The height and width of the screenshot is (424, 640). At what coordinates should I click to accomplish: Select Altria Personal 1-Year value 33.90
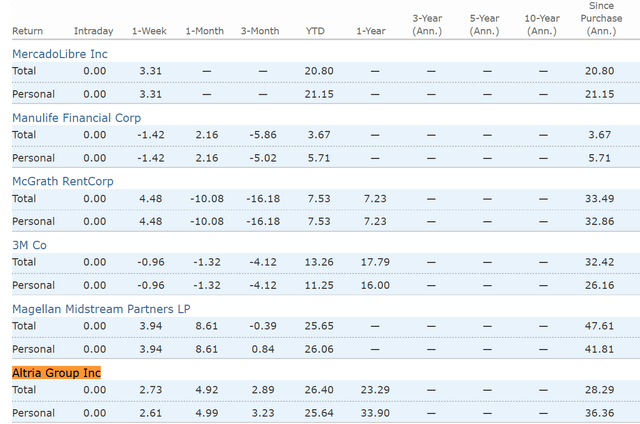[x=375, y=413]
